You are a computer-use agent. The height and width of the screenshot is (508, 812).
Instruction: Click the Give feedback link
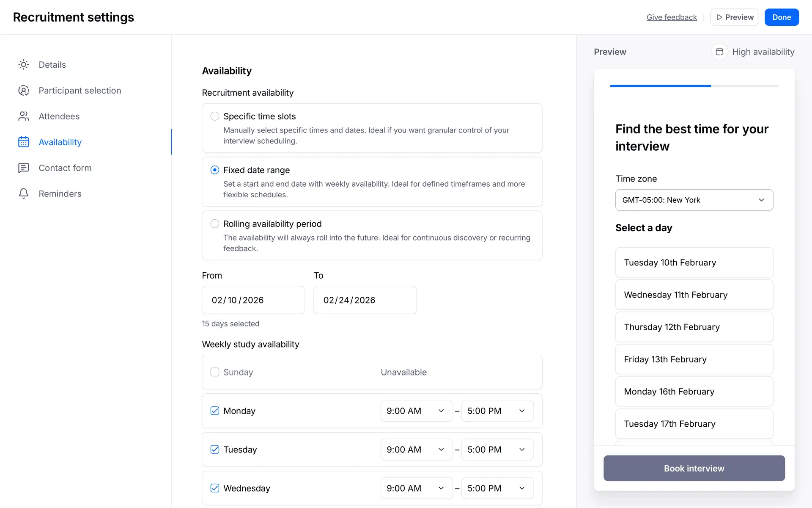coord(672,17)
